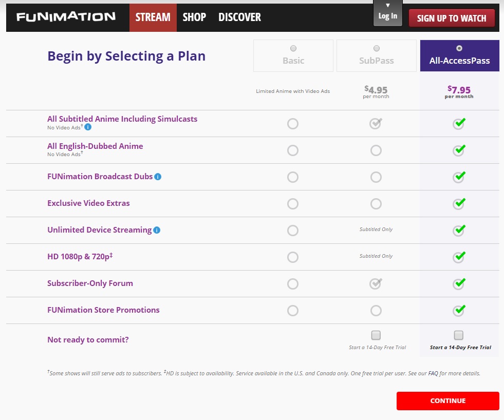Click green checkmark for FUNimation Store Promotions
This screenshot has height=420, width=504.
tap(459, 310)
